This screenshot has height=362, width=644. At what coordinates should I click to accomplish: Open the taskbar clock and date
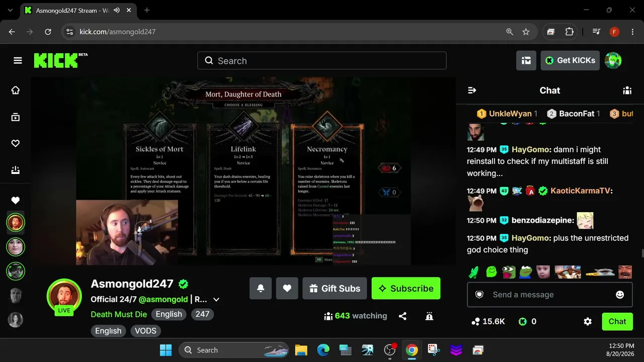click(x=621, y=350)
